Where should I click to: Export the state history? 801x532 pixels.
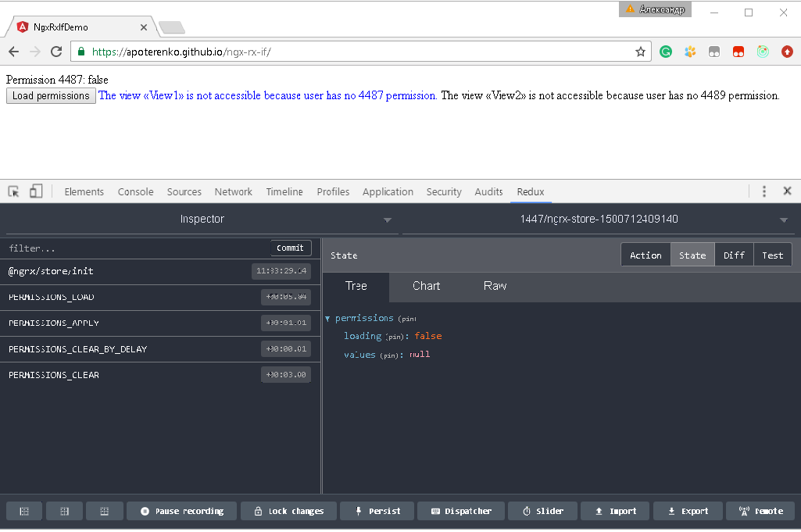pyautogui.click(x=688, y=511)
